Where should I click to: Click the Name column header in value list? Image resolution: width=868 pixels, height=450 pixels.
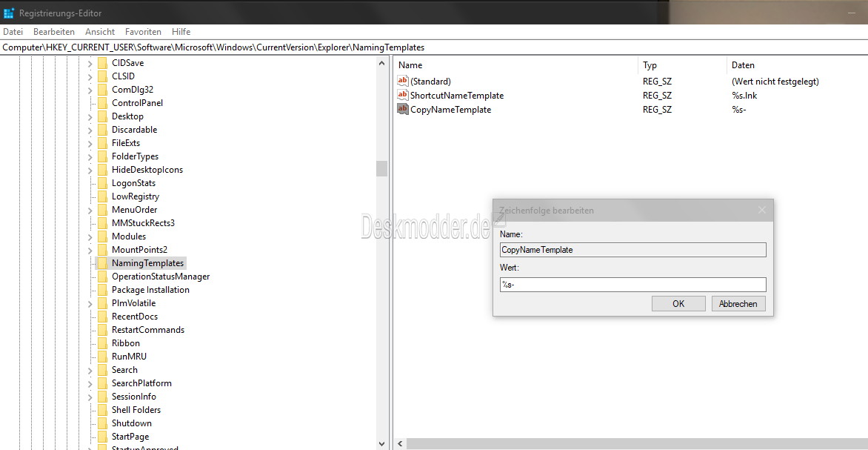pos(515,65)
